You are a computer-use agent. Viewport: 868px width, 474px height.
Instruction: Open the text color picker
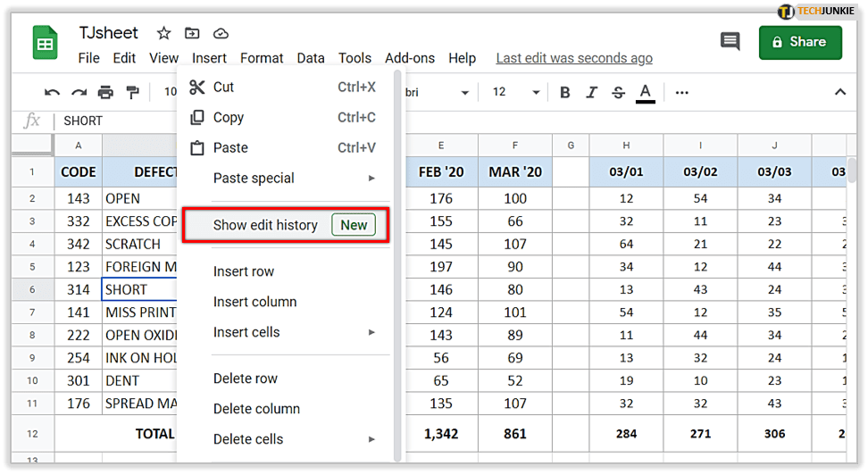(645, 92)
